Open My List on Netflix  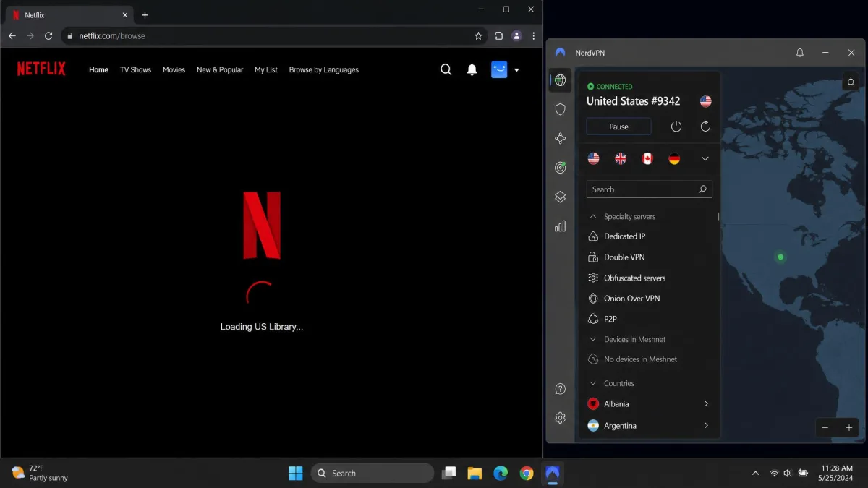coord(266,70)
